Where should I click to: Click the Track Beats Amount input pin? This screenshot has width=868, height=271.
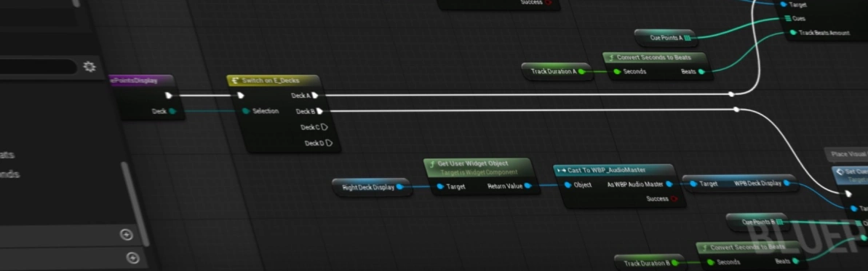coord(793,33)
